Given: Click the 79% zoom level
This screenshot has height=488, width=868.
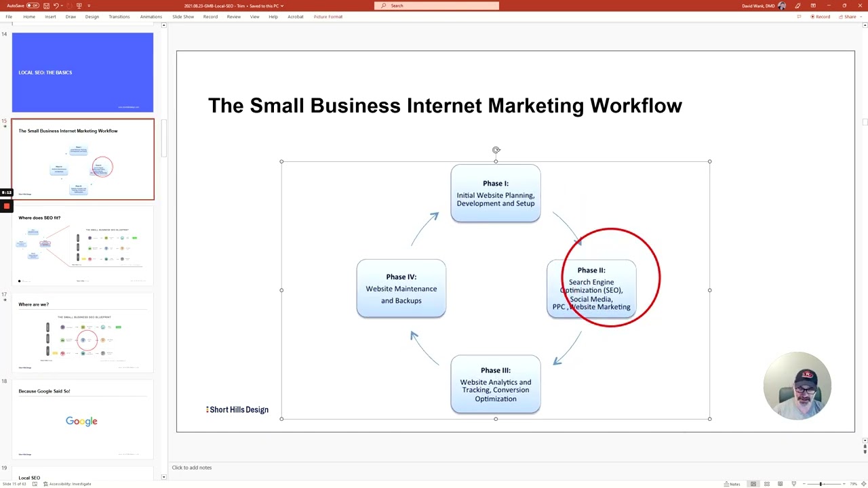Looking at the screenshot, I should coord(854,484).
